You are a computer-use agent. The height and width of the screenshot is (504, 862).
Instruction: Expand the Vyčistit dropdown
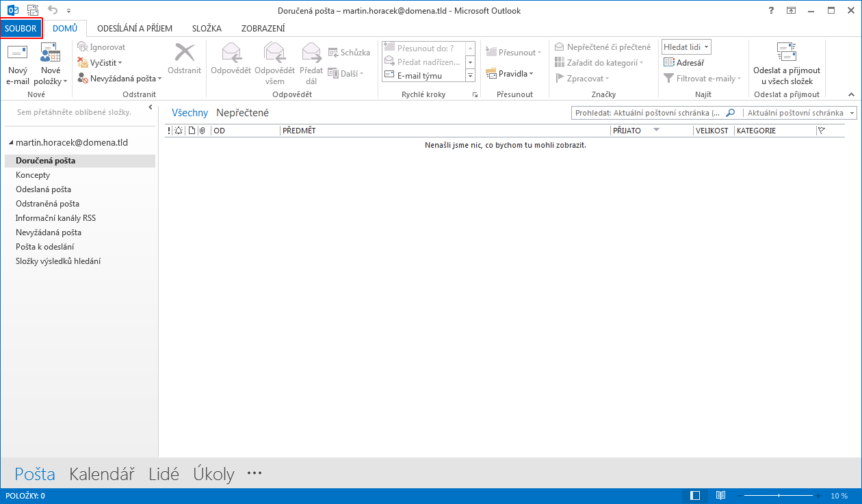pos(100,63)
